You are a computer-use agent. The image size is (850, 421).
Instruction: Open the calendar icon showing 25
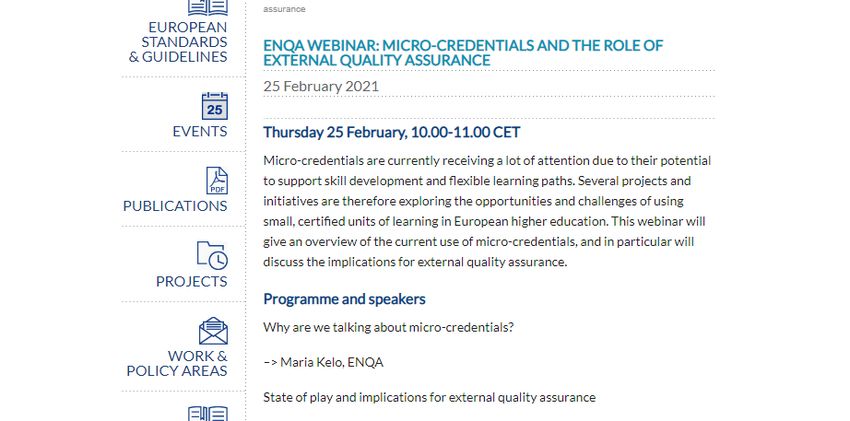(215, 106)
